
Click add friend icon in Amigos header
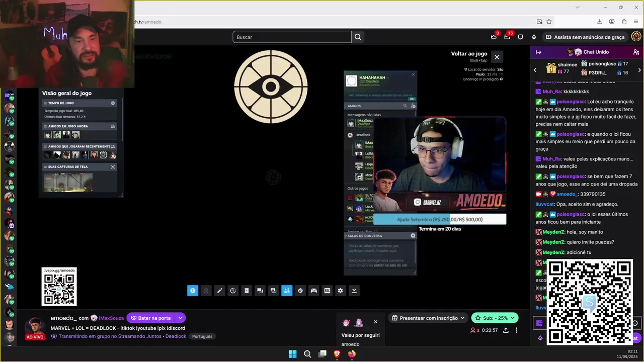(x=413, y=106)
